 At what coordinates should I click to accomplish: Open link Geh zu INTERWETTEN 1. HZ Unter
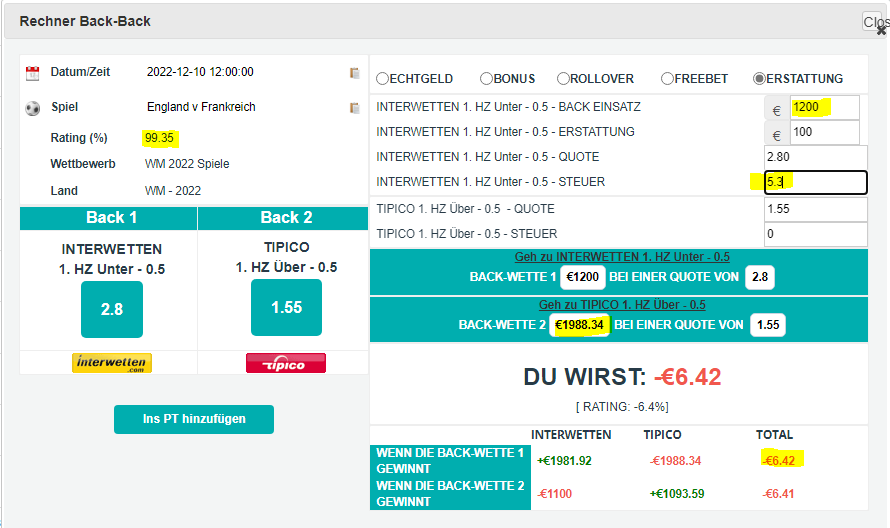click(x=622, y=257)
